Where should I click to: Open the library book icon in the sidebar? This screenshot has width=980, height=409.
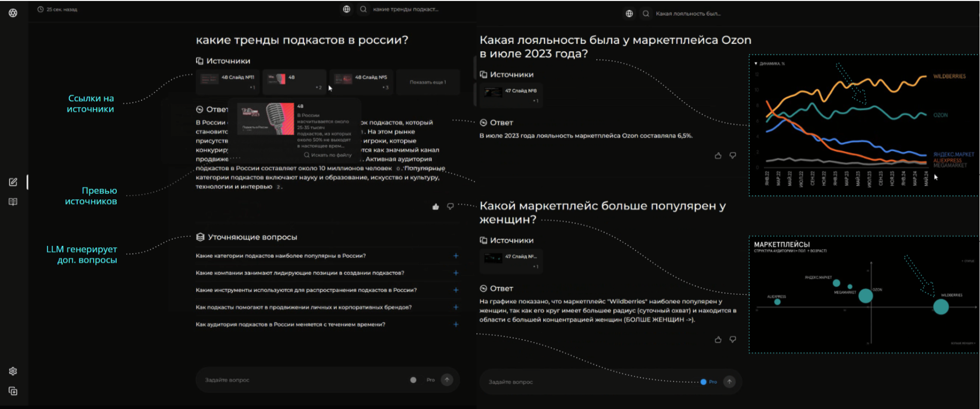(x=13, y=202)
